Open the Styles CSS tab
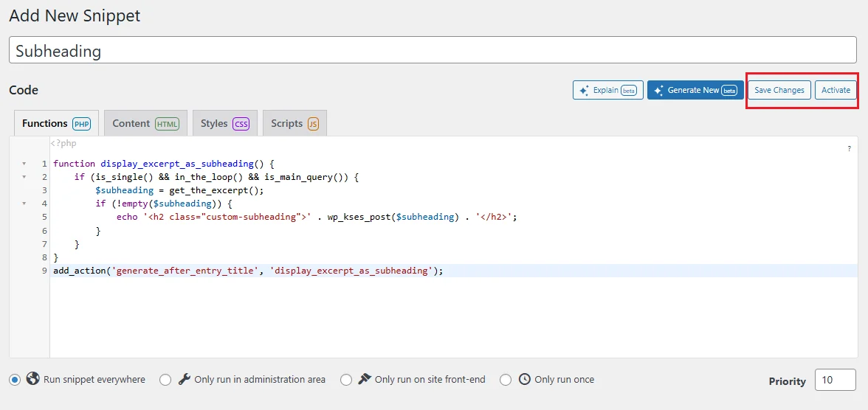868x410 pixels. coord(224,123)
